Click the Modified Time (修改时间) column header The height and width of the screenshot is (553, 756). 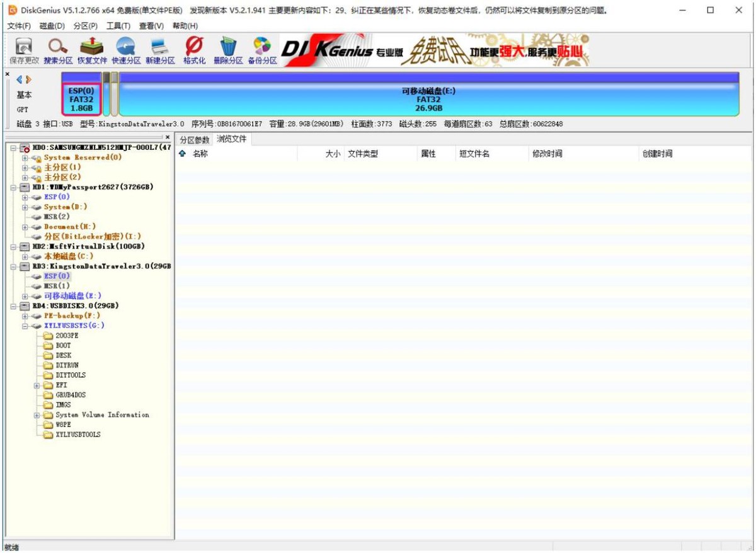(x=547, y=154)
